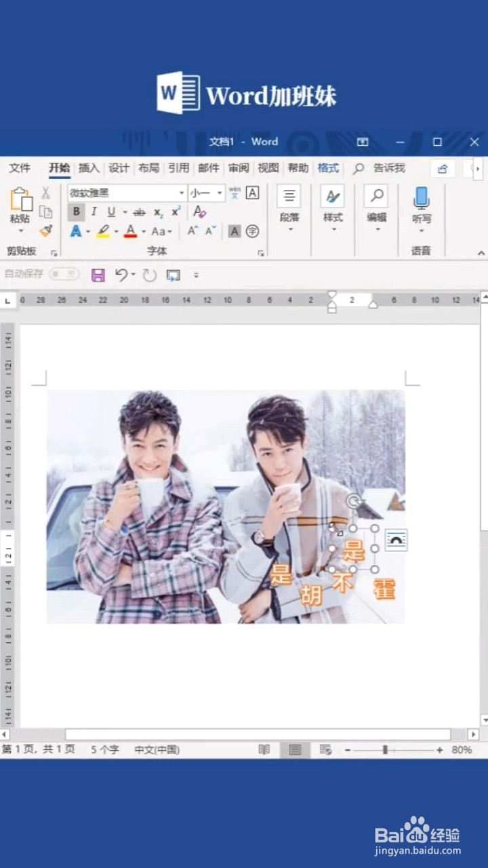Screen dimensions: 488x868
Task: Apply yellow text highlight color
Action: (103, 231)
